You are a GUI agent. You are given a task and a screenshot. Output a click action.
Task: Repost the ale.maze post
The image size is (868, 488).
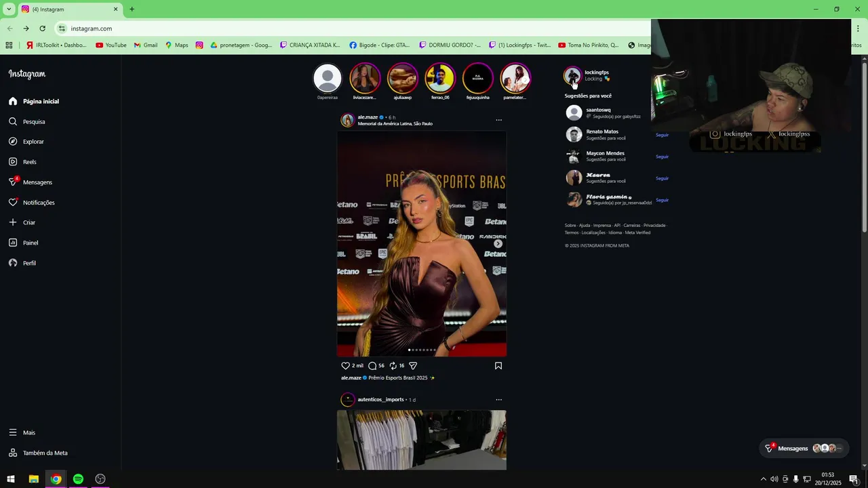coord(393,365)
